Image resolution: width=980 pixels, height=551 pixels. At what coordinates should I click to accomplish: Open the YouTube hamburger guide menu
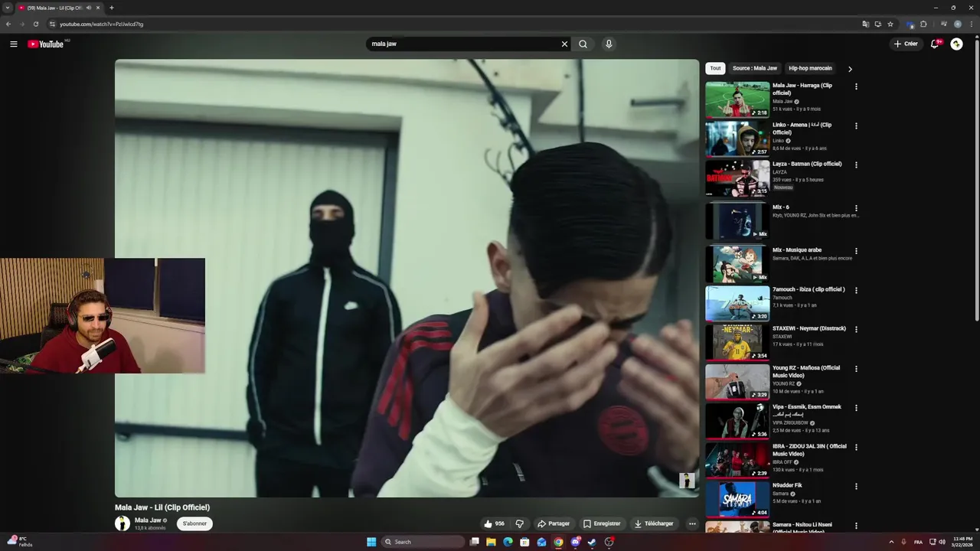pos(13,44)
